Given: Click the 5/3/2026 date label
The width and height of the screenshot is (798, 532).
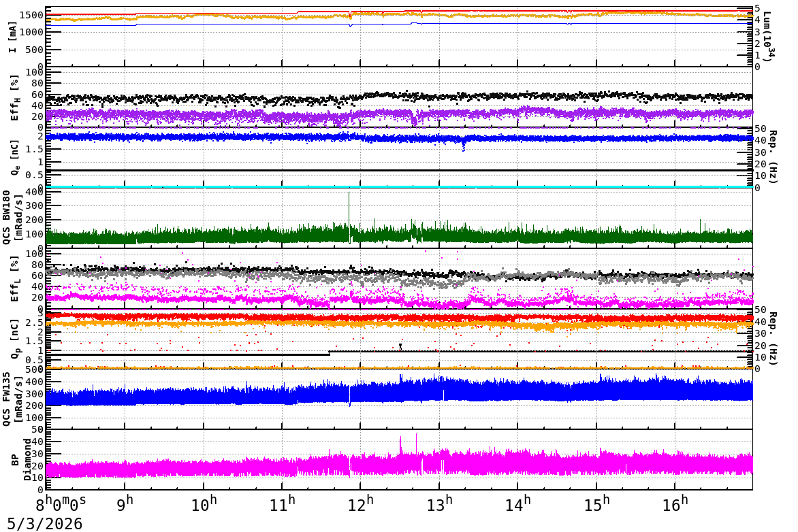Looking at the screenshot, I should pos(45,524).
